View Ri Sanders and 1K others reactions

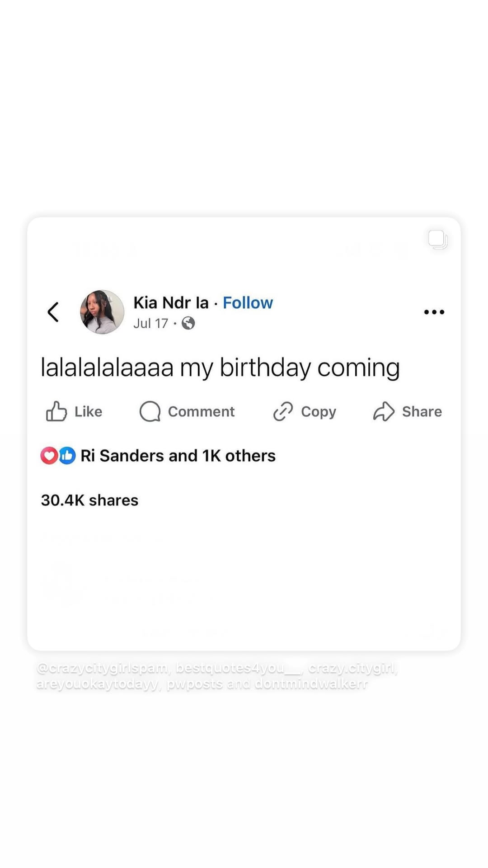pos(178,456)
